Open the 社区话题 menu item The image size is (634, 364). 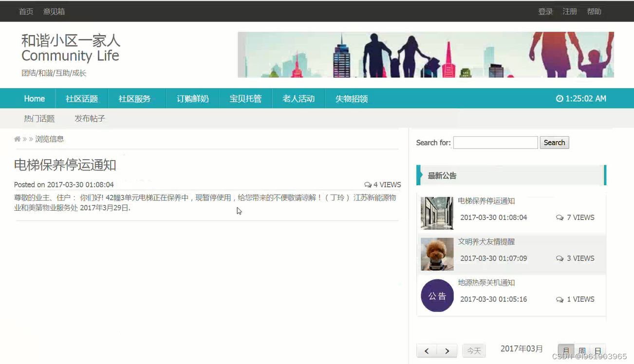coord(82,99)
